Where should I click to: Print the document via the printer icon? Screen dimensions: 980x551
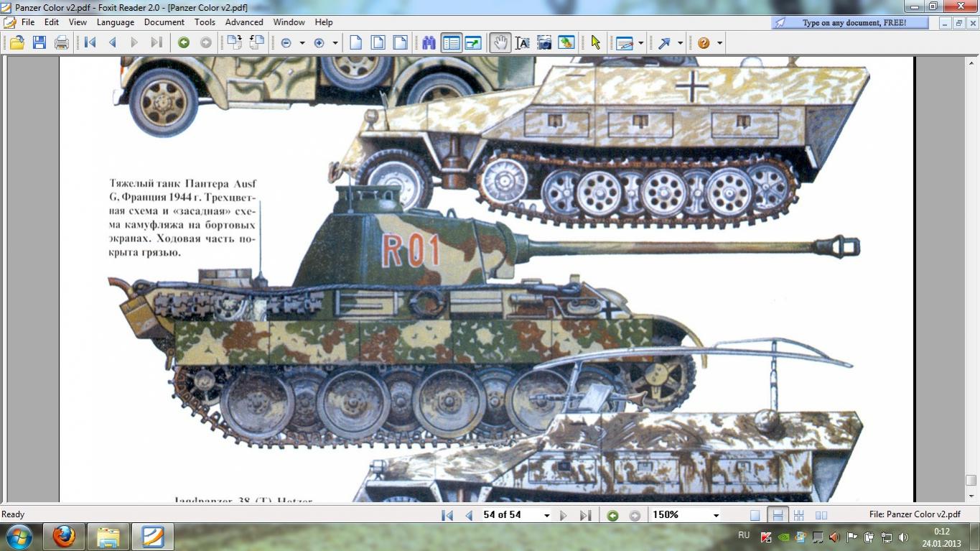62,42
